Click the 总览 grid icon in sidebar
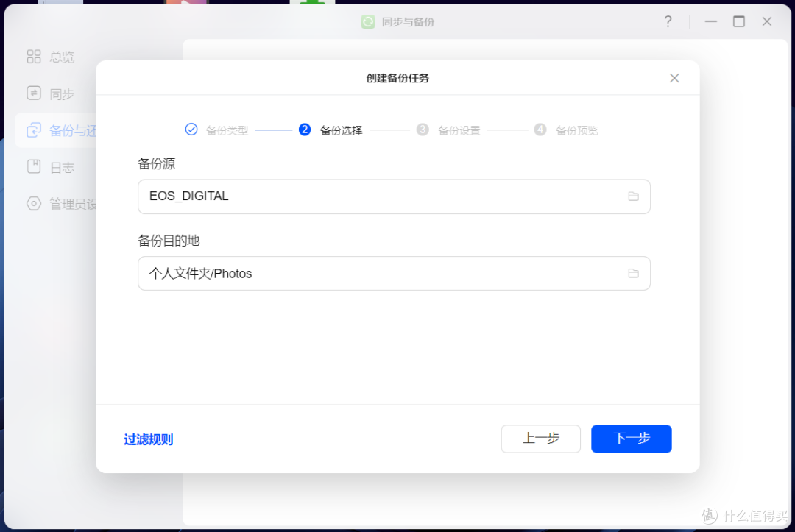The width and height of the screenshot is (795, 532). tap(34, 56)
